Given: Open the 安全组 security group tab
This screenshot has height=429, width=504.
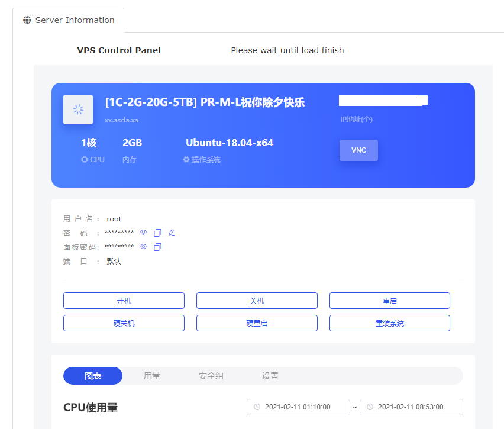Looking at the screenshot, I should tap(211, 376).
